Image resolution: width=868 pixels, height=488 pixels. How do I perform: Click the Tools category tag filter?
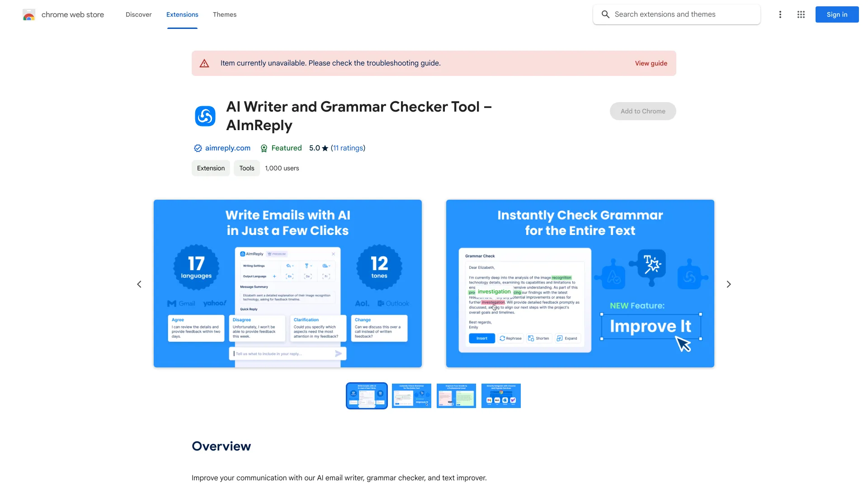point(246,168)
